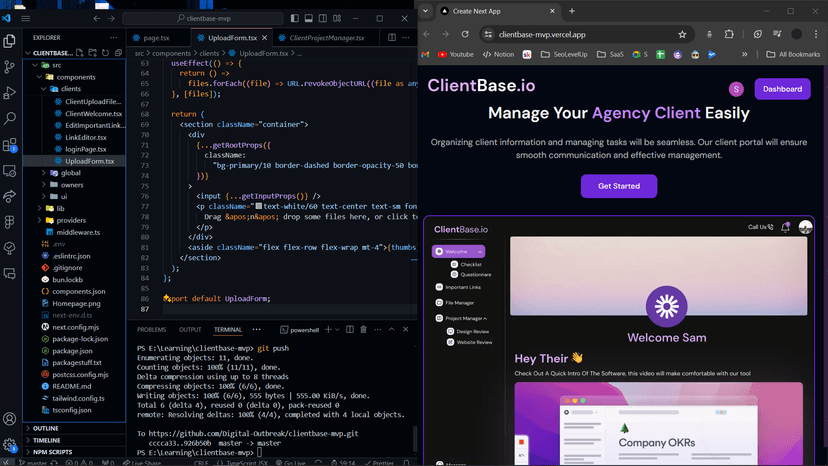Open README.md in Explorer
The image size is (828, 466).
[72, 386]
